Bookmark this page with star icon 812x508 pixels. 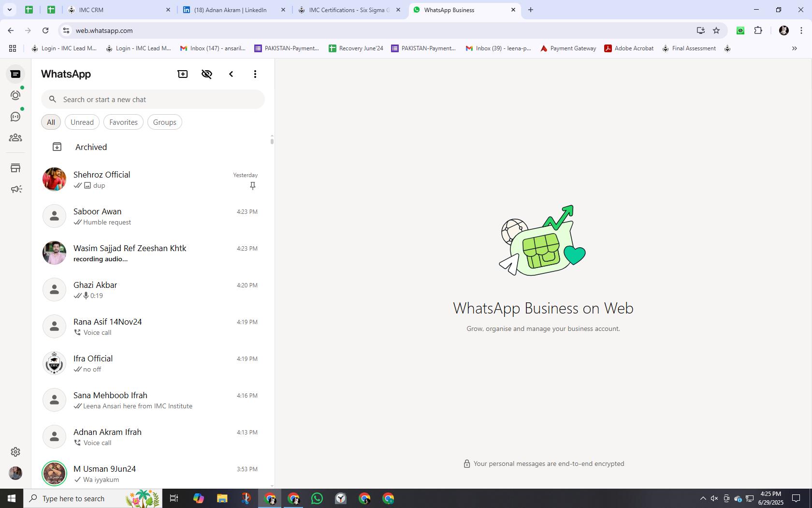pos(716,30)
